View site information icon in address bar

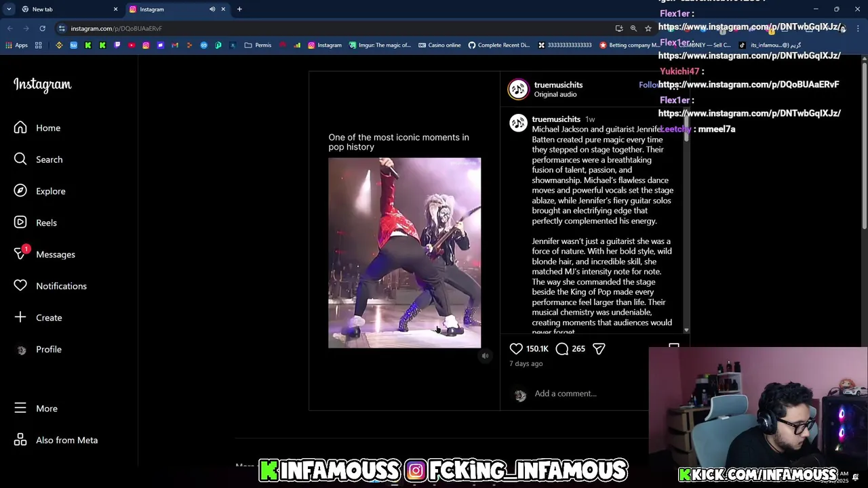(x=62, y=28)
